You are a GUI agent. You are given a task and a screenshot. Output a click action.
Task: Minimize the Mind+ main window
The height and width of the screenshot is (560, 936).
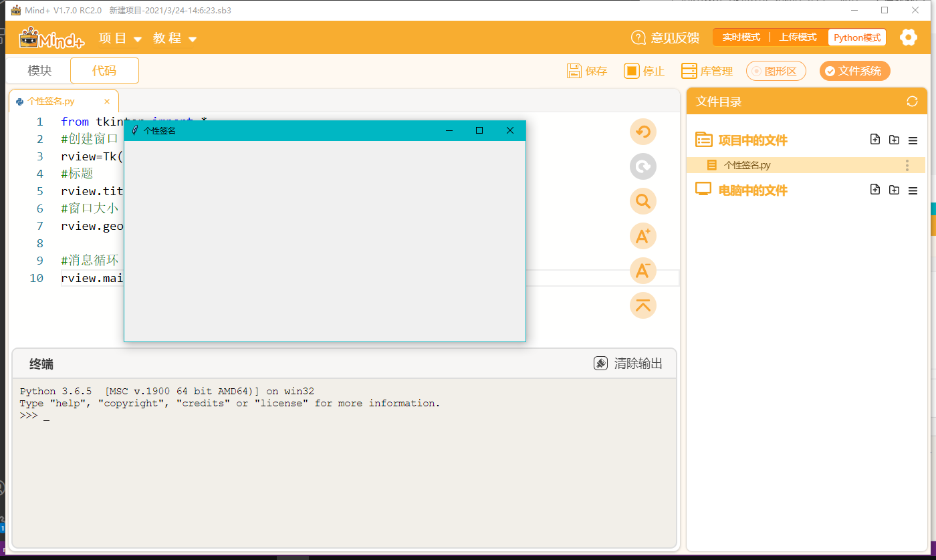pos(854,10)
